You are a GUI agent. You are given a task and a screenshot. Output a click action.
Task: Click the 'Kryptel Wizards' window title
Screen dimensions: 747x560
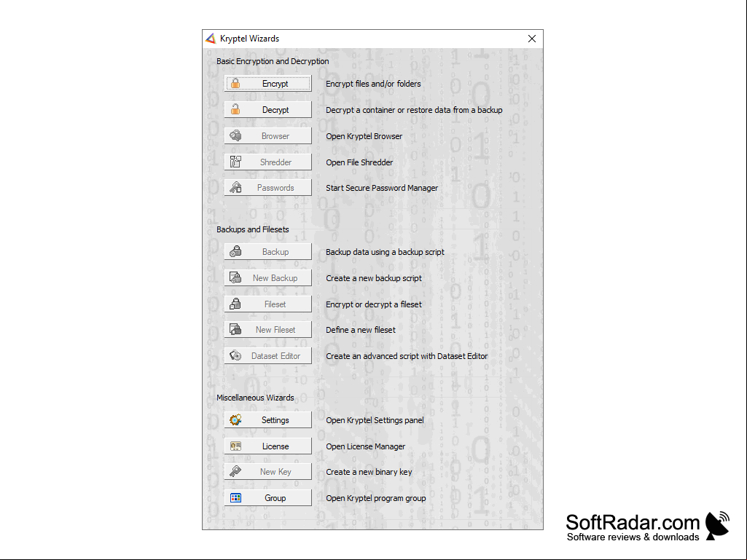point(250,39)
